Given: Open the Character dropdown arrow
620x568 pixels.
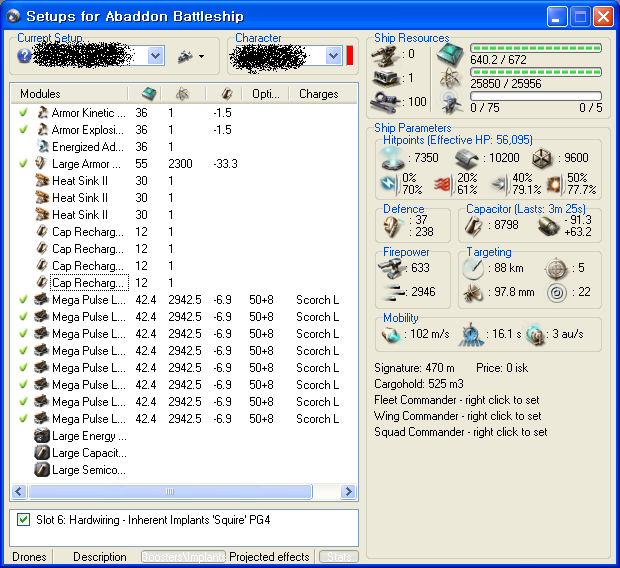Looking at the screenshot, I should tap(334, 56).
